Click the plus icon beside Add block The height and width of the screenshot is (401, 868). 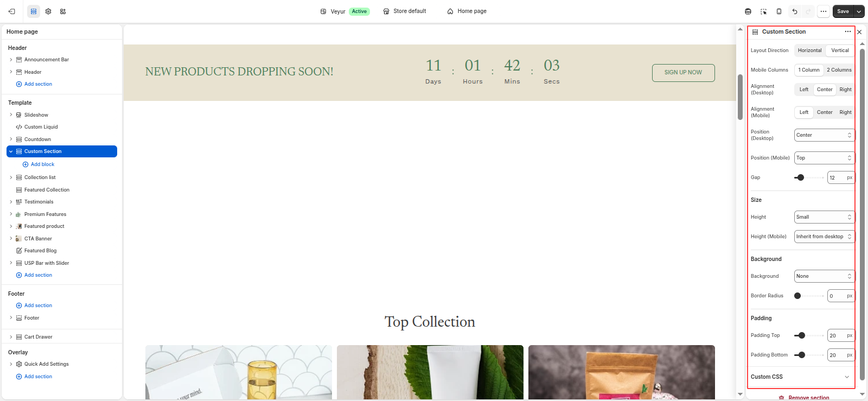(25, 164)
